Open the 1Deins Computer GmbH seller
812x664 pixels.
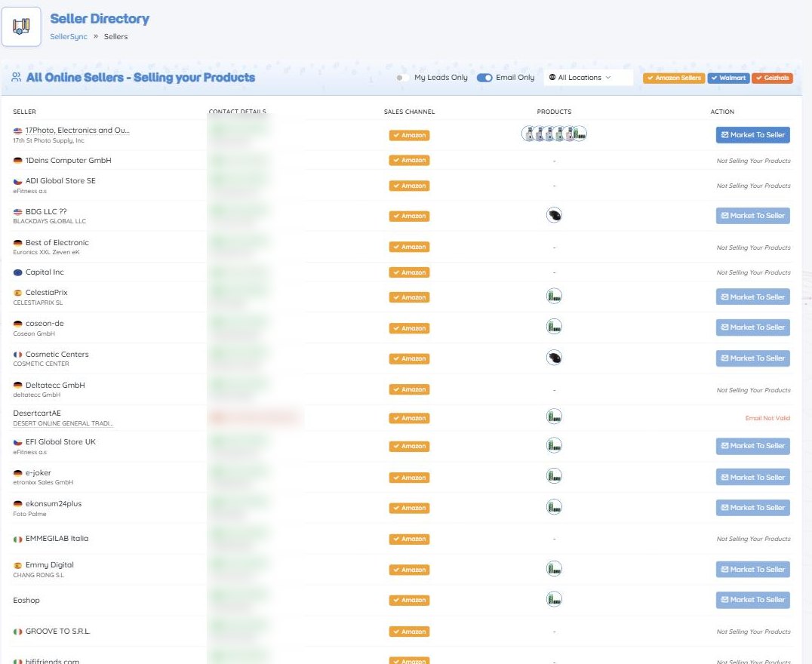(69, 160)
